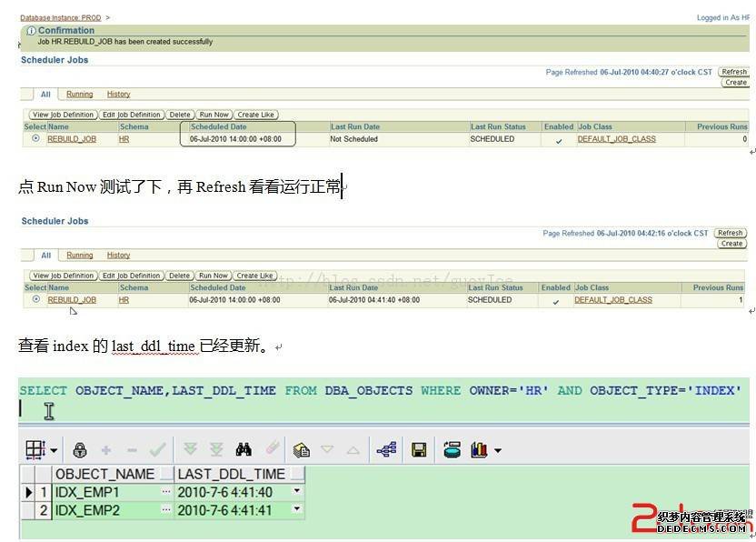This screenshot has width=756, height=542.
Task: Click the SQL query text editor area
Action: click(363, 400)
